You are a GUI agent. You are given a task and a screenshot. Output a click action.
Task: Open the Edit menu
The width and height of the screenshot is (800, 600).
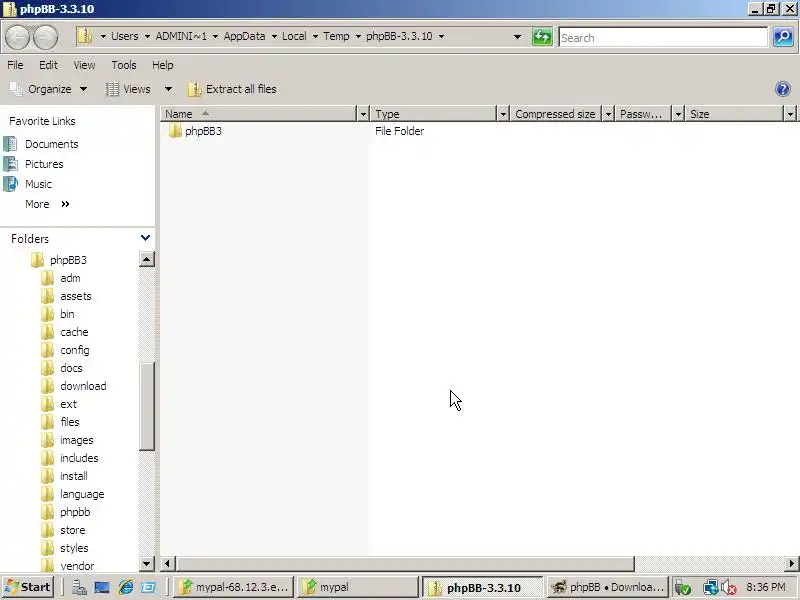[x=48, y=65]
